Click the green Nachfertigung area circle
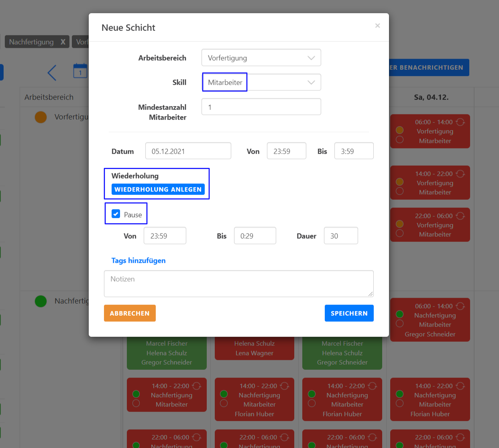This screenshot has height=448, width=499. click(41, 301)
